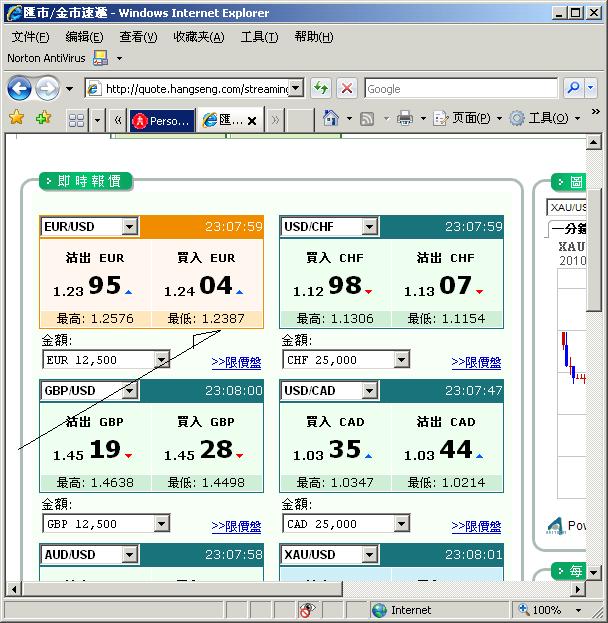Click the RSS feeds icon
The height and width of the screenshot is (623, 608).
pos(367,119)
